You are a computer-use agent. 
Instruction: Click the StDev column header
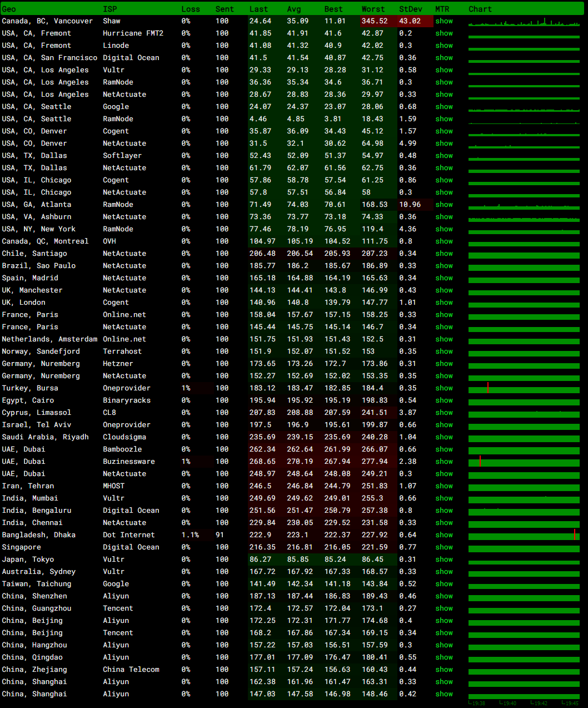[410, 9]
